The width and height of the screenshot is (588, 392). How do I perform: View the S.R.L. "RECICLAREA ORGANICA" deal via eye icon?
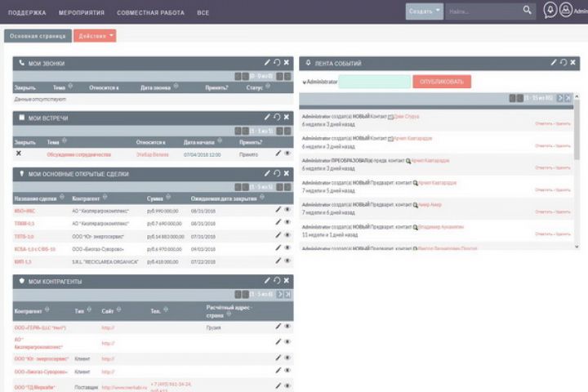(x=287, y=261)
